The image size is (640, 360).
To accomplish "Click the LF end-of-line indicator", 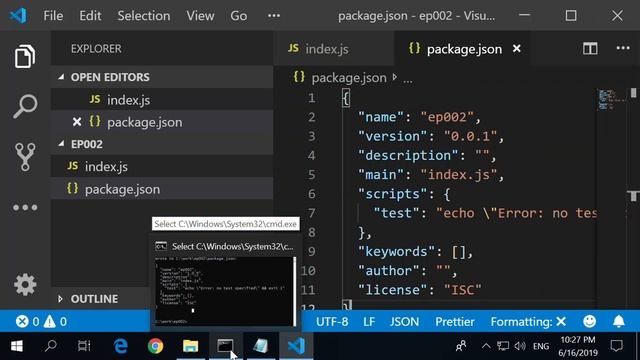I will (369, 322).
